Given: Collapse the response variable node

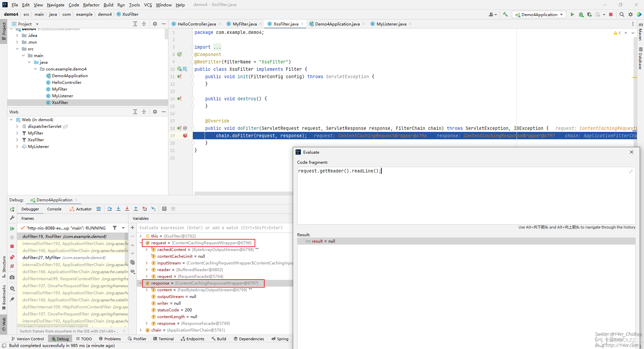Looking at the screenshot, I should point(141,283).
